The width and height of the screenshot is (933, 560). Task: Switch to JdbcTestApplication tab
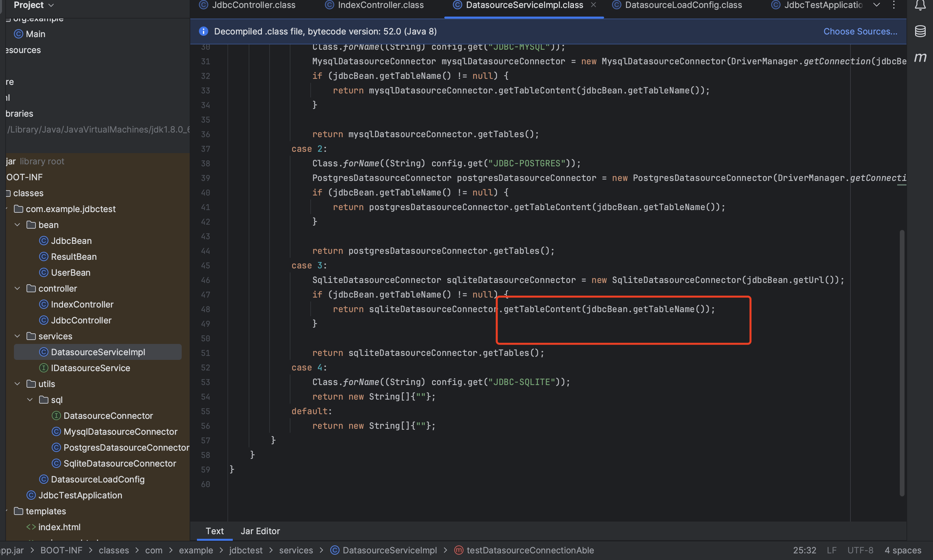tap(817, 5)
